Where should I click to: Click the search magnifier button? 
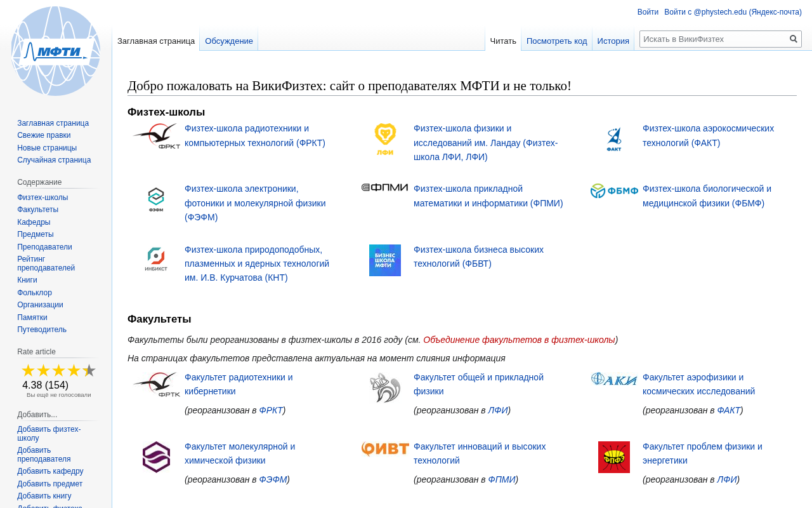(x=794, y=39)
